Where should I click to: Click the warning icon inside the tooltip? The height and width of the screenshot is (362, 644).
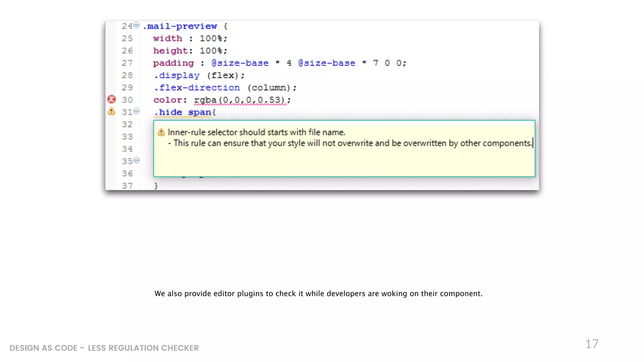(x=161, y=132)
